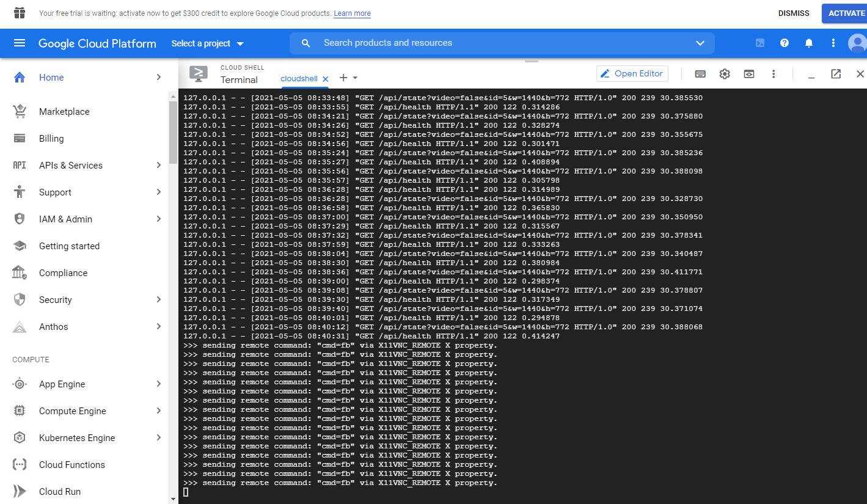Image resolution: width=867 pixels, height=504 pixels.
Task: Activate Cloud Shell icon in top bar
Action: coord(760,43)
